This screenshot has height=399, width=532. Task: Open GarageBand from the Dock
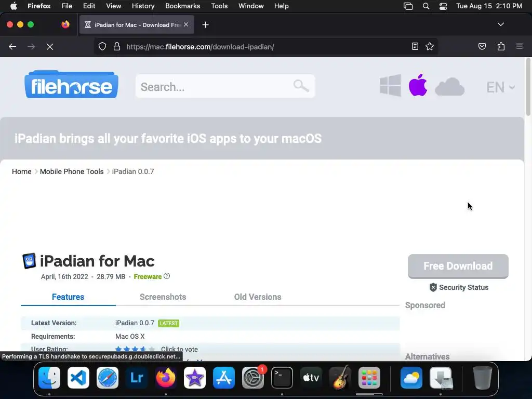340,377
